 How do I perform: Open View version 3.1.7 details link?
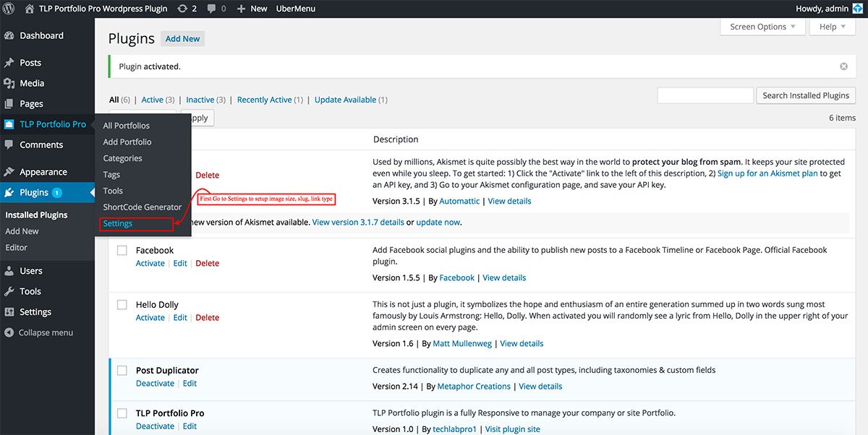click(358, 222)
